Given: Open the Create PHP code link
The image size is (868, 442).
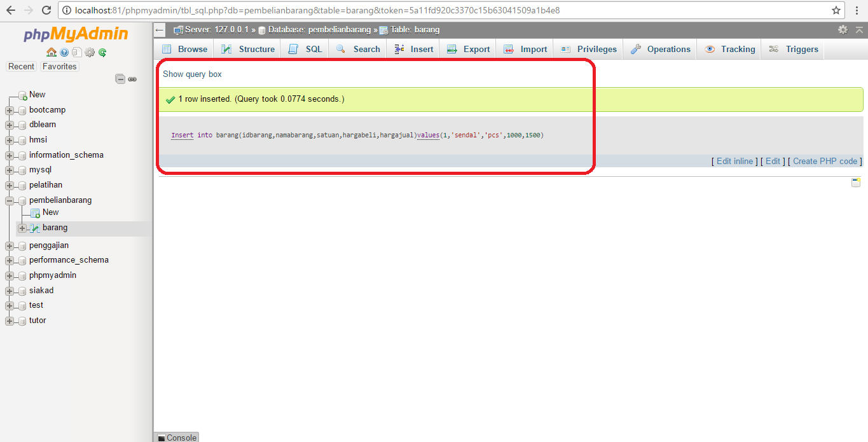Looking at the screenshot, I should (825, 161).
